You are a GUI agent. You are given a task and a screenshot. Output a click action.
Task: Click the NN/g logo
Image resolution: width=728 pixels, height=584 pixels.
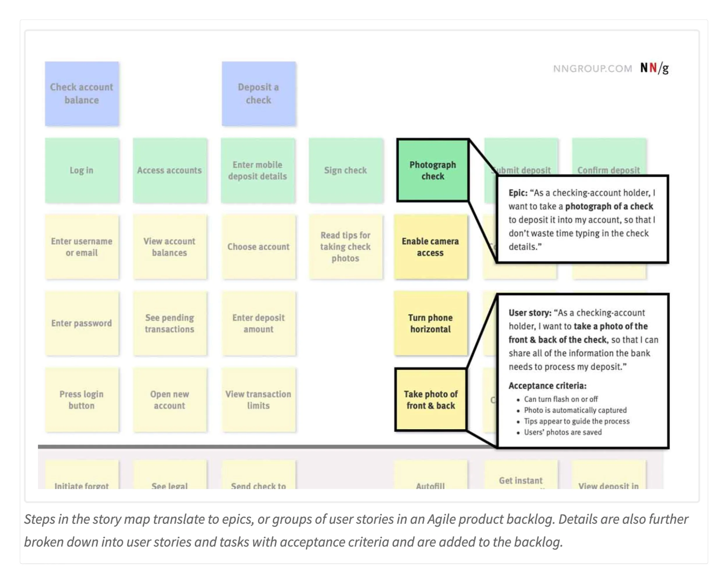click(654, 68)
